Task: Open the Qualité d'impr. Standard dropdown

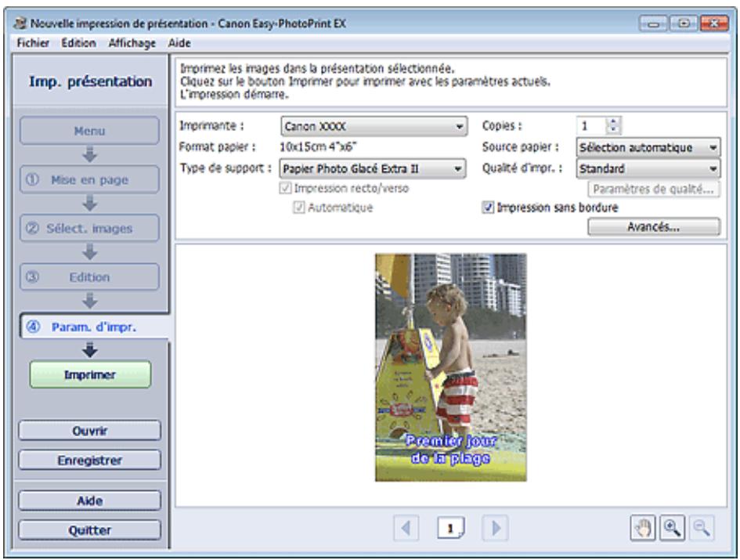Action: pos(648,168)
